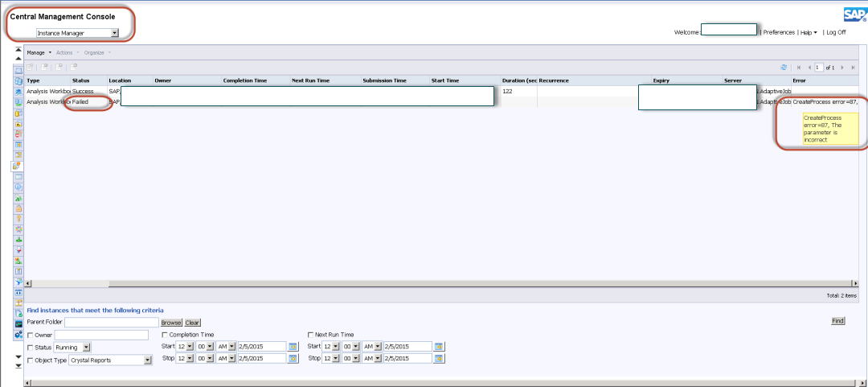Click the page number field
Screen dimensions: 868x387
pyautogui.click(x=819, y=67)
